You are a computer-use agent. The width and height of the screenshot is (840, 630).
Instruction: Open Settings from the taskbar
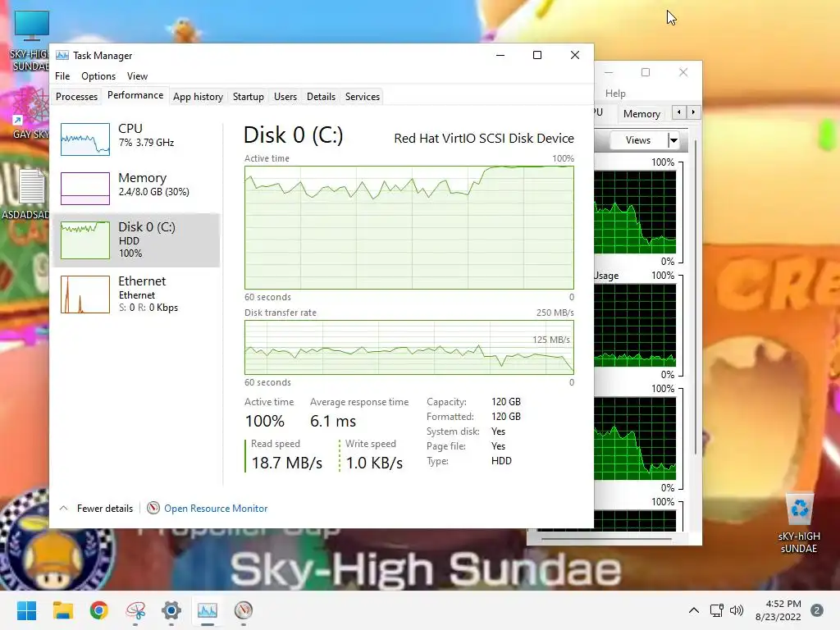171,610
